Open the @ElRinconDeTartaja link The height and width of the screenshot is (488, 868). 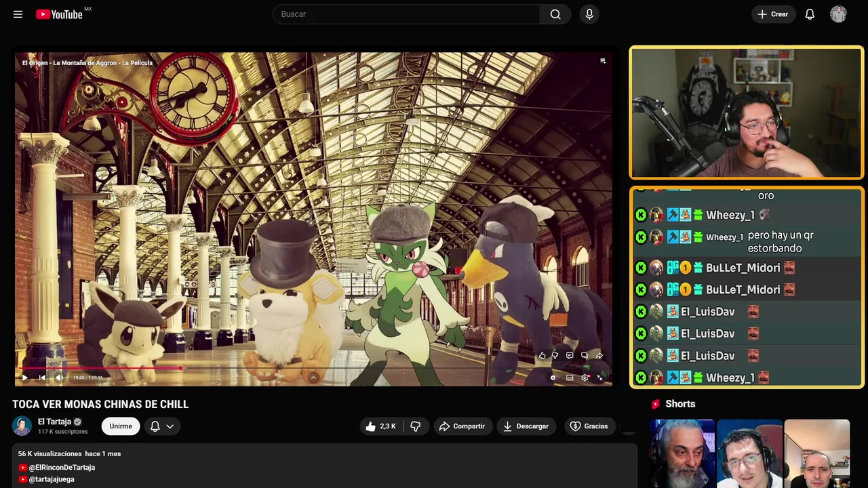pyautogui.click(x=62, y=468)
